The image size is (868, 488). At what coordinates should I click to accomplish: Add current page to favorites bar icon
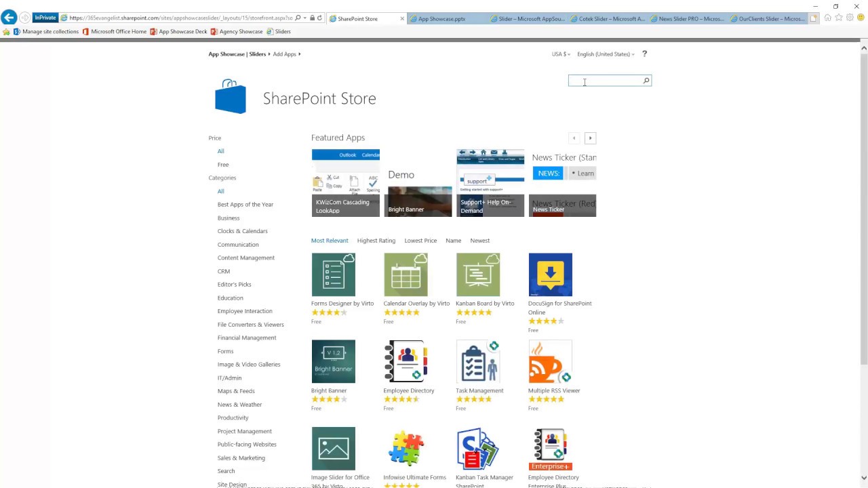coord(7,31)
